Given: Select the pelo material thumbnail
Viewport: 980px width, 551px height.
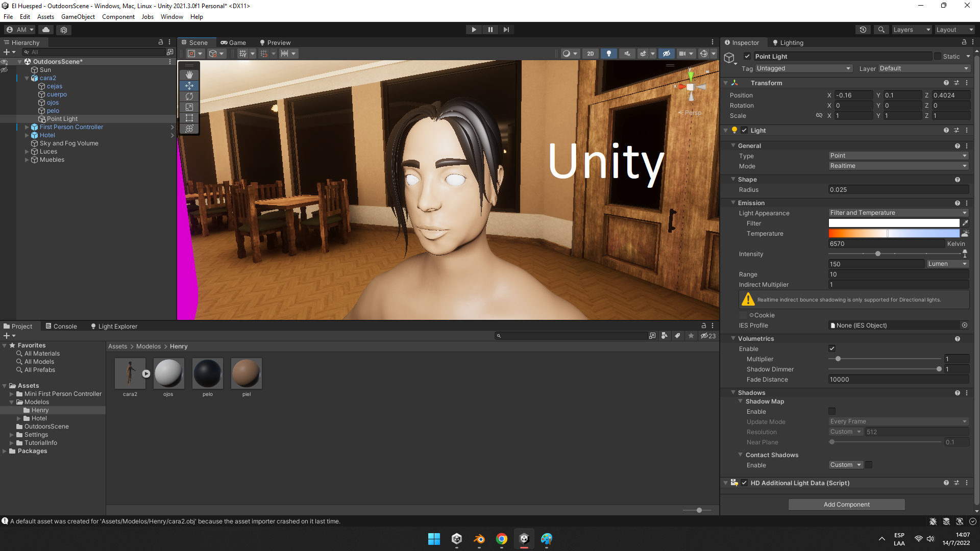Looking at the screenshot, I should (208, 373).
